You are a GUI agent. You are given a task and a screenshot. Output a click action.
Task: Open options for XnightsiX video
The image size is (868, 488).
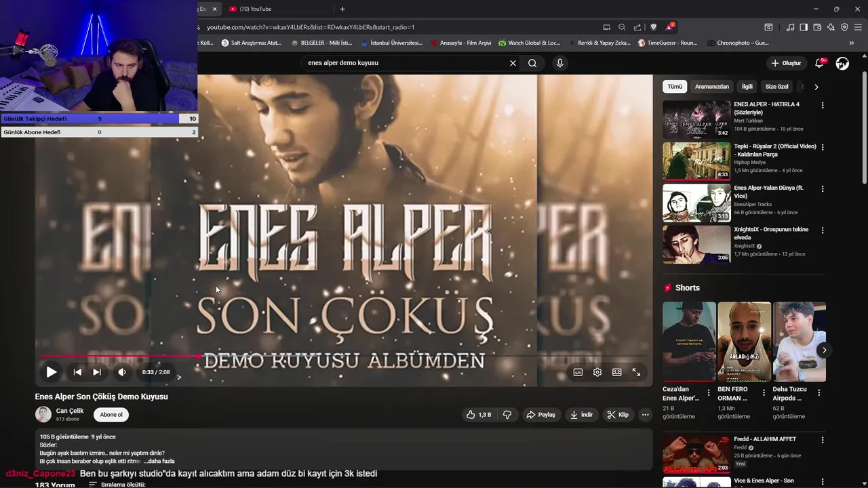823,230
